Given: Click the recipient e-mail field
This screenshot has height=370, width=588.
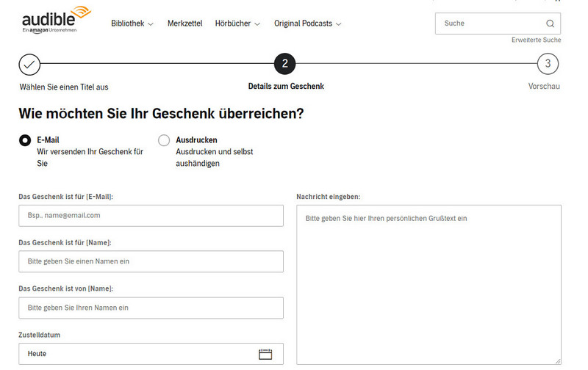Looking at the screenshot, I should [x=151, y=216].
